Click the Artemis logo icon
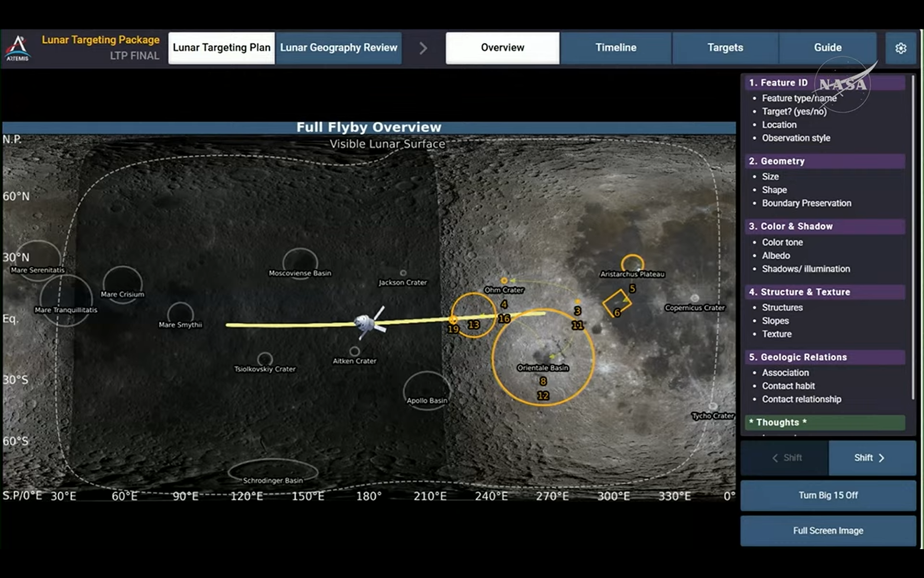 coord(18,48)
